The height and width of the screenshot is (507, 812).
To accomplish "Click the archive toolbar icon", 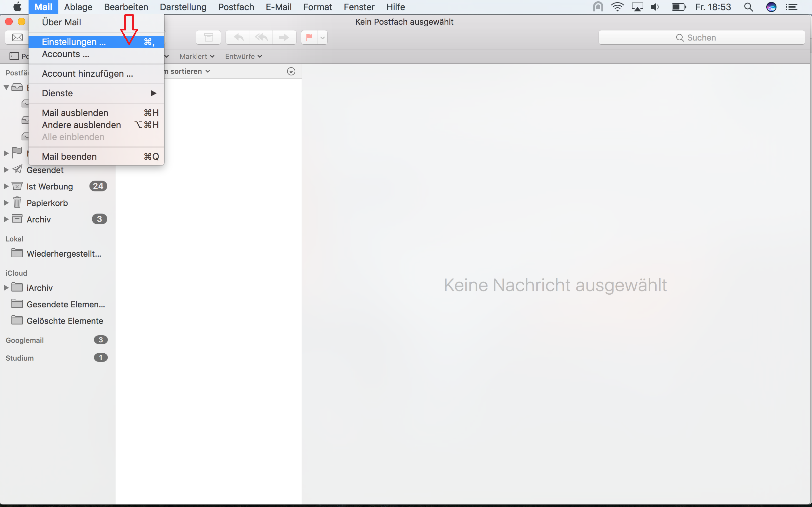I will point(208,38).
